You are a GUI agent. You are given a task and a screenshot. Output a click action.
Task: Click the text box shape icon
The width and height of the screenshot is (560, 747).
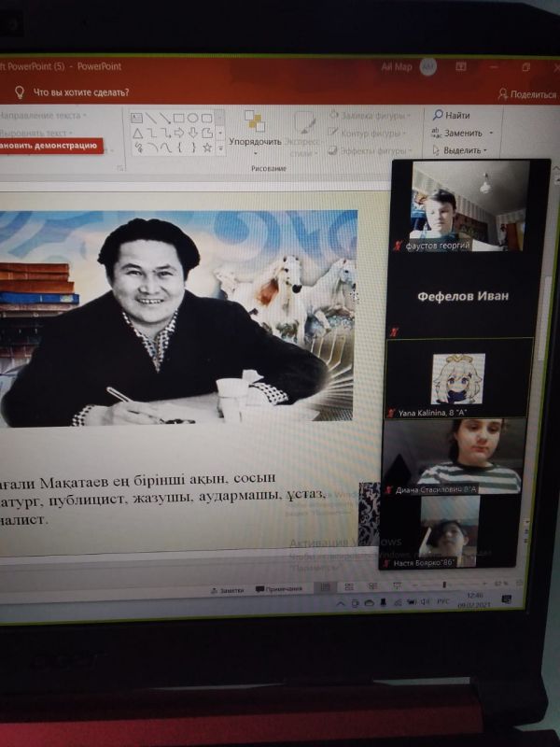point(136,118)
